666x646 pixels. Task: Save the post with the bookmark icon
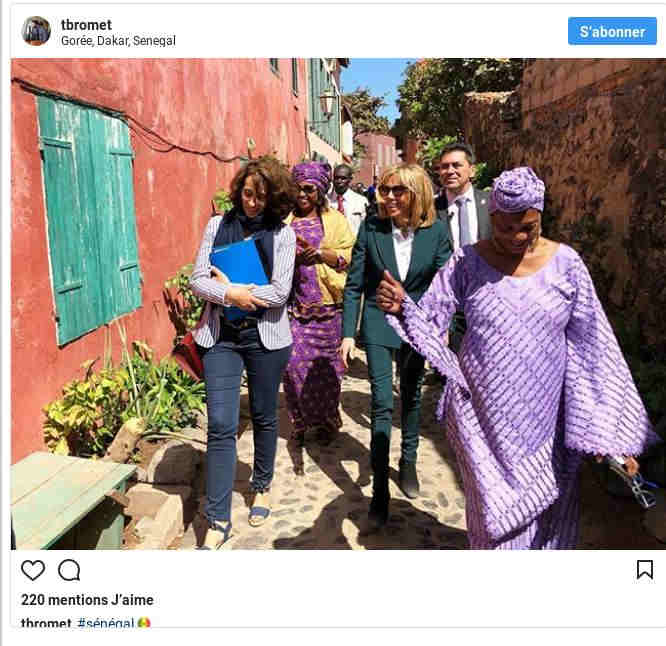tap(645, 570)
